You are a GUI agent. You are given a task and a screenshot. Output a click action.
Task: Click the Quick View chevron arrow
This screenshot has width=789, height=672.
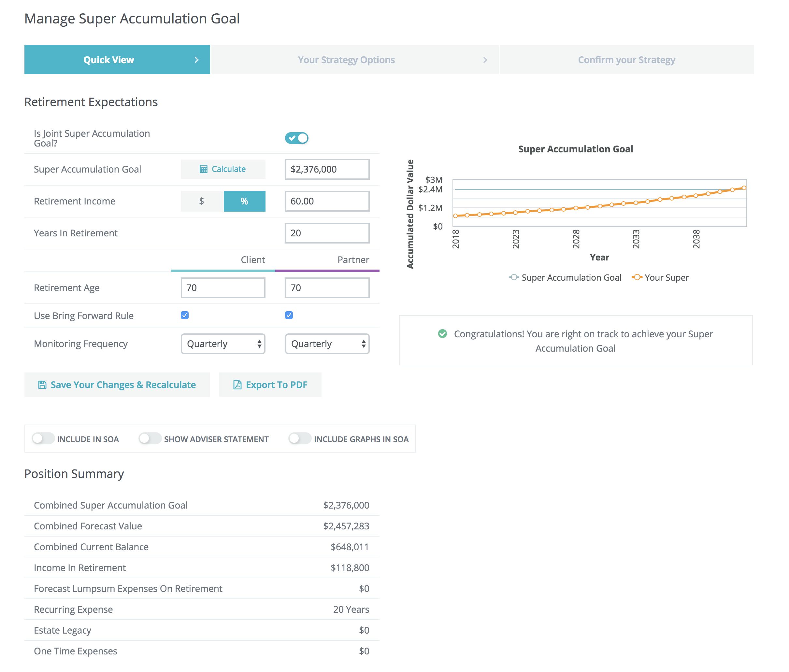(196, 60)
